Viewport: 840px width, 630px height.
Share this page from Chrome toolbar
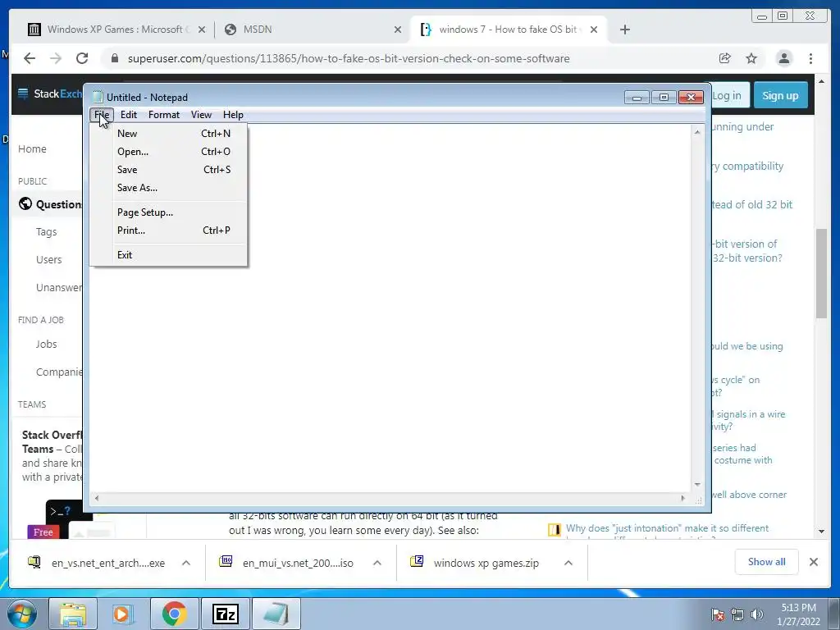coord(725,58)
